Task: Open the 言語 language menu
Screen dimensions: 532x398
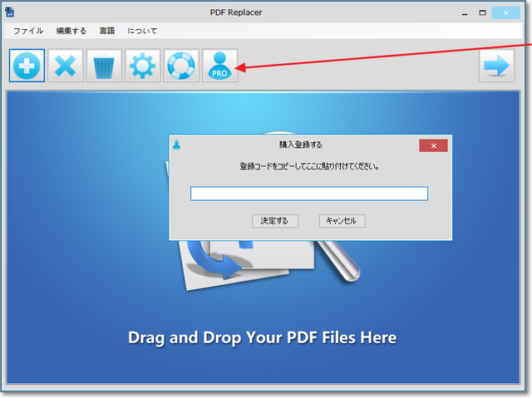Action: pyautogui.click(x=106, y=31)
